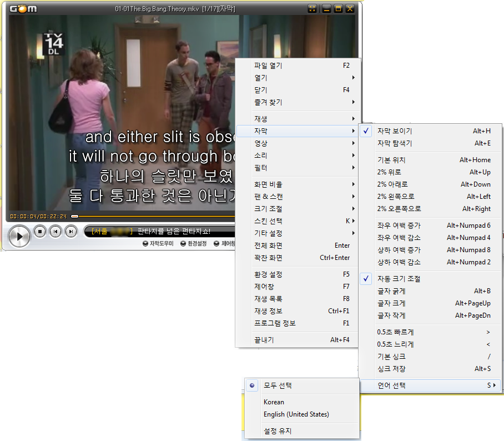Image resolution: width=504 pixels, height=441 pixels.
Task: Open the 스킨 선택 submenu
Action: click(298, 221)
